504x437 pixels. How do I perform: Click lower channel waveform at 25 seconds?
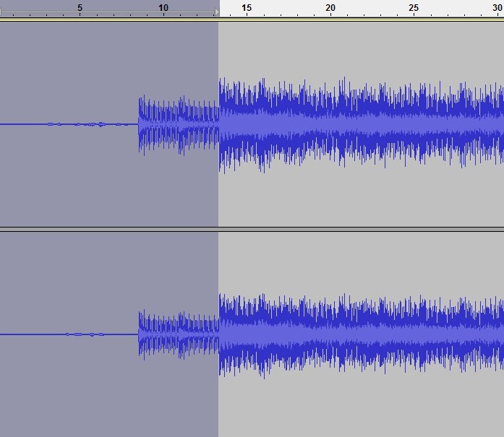click(x=414, y=334)
